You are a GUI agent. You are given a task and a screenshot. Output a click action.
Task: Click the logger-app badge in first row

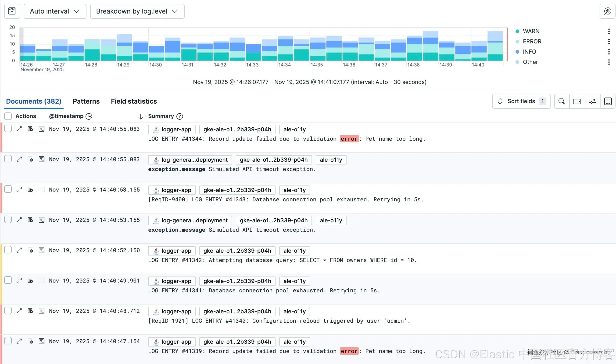tap(172, 129)
